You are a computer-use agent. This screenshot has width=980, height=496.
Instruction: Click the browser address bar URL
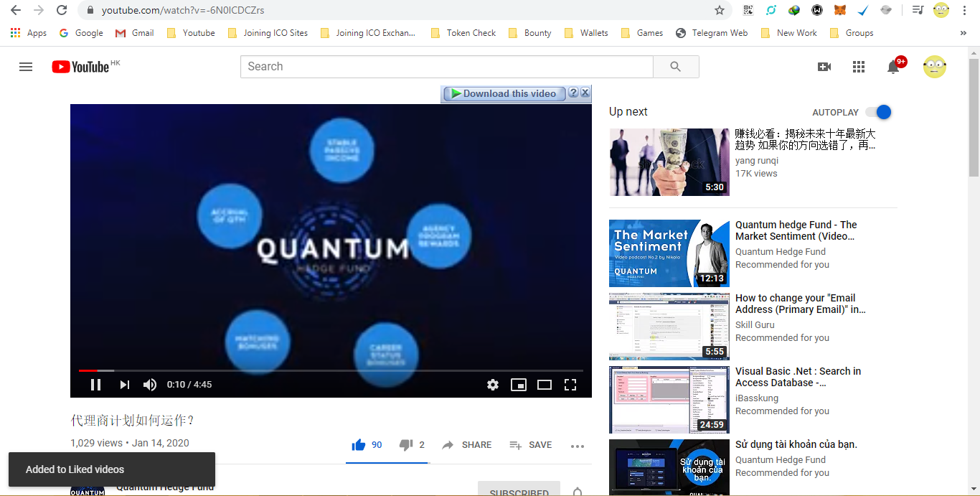pyautogui.click(x=183, y=10)
